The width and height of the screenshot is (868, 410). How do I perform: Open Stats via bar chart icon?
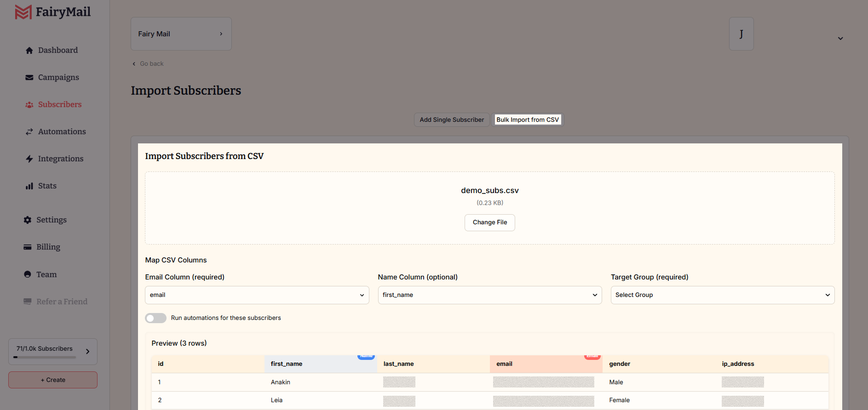click(29, 186)
